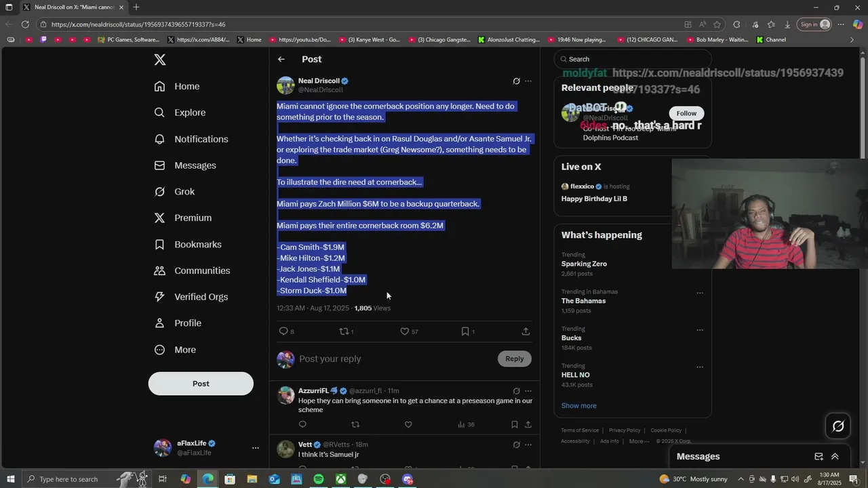Click Grok icon on Neal Driscoll post
This screenshot has height=488, width=868.
[x=516, y=81]
